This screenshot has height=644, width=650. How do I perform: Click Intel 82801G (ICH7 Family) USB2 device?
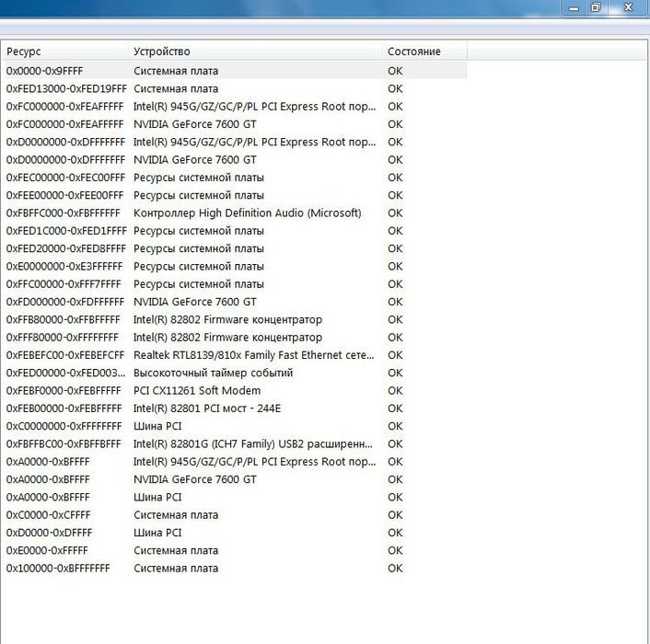[253, 444]
